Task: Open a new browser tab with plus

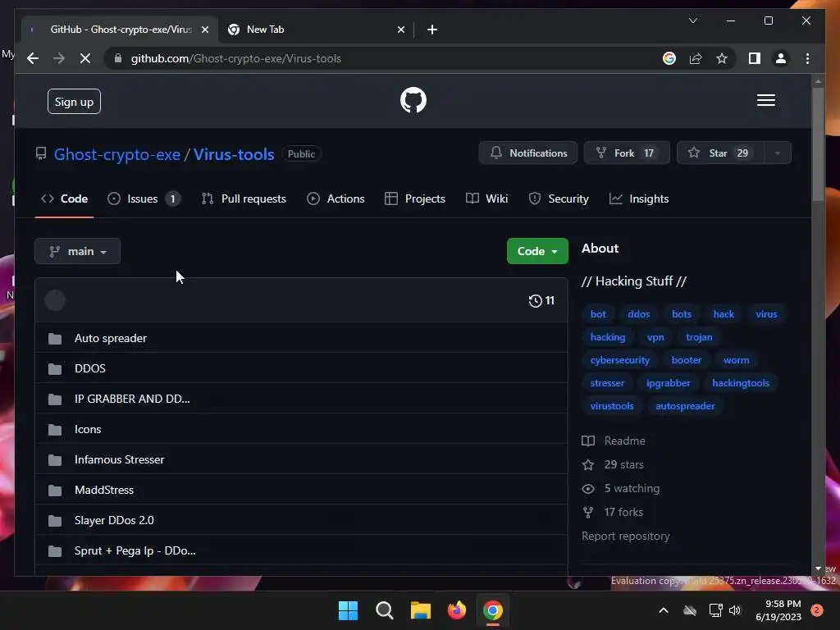Action: (432, 30)
